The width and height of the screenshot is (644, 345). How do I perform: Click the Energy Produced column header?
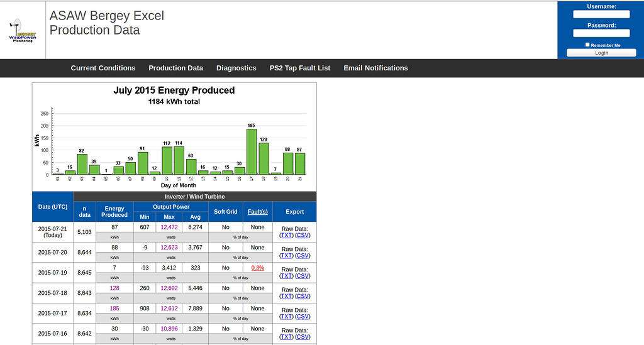(x=114, y=212)
